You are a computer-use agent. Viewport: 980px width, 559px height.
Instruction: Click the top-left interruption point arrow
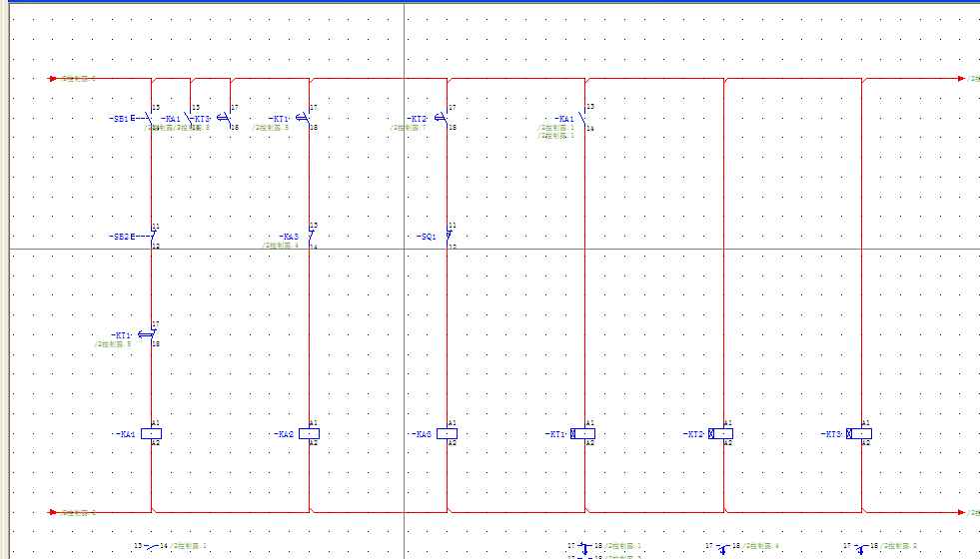pyautogui.click(x=53, y=78)
